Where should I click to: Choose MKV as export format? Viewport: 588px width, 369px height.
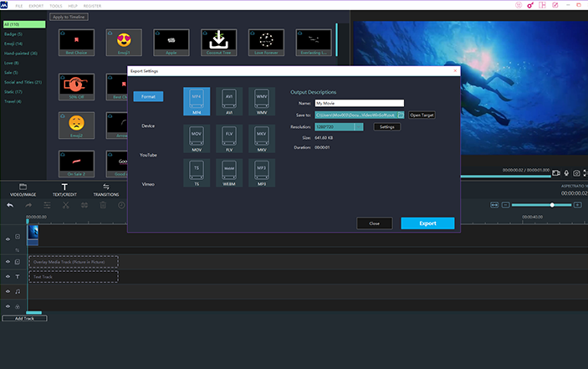coord(261,136)
